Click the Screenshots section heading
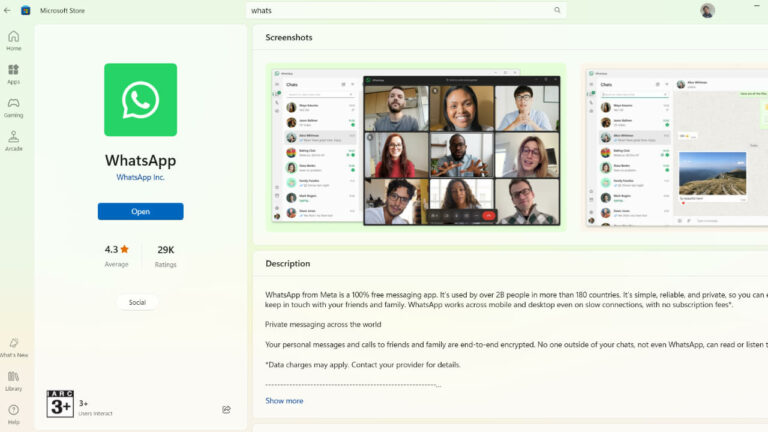This screenshot has width=768, height=432. point(289,37)
